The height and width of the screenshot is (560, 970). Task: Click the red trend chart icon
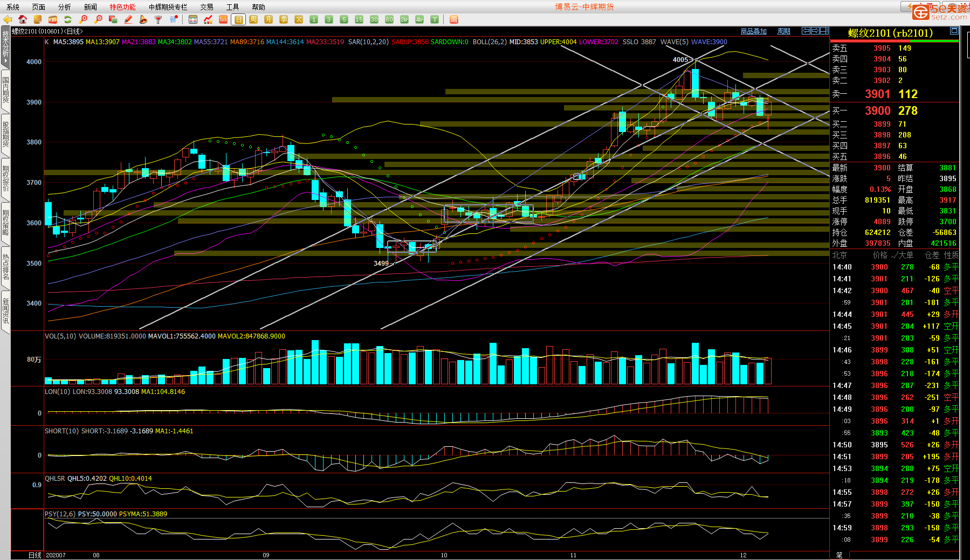(x=208, y=19)
